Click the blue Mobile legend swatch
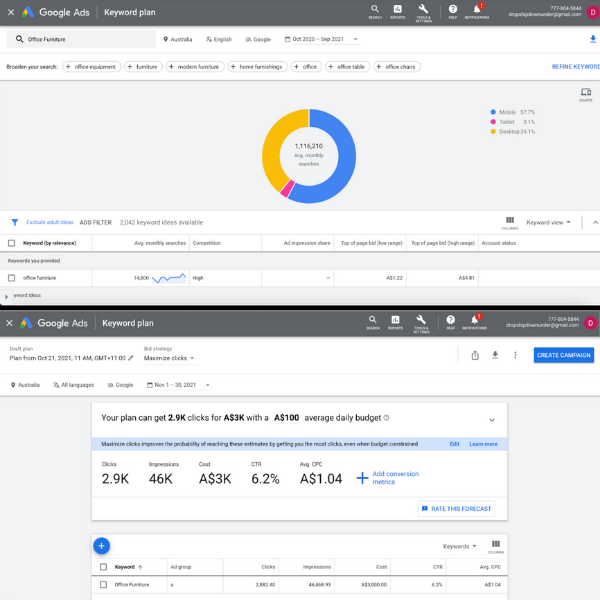600x600 pixels. 493,112
